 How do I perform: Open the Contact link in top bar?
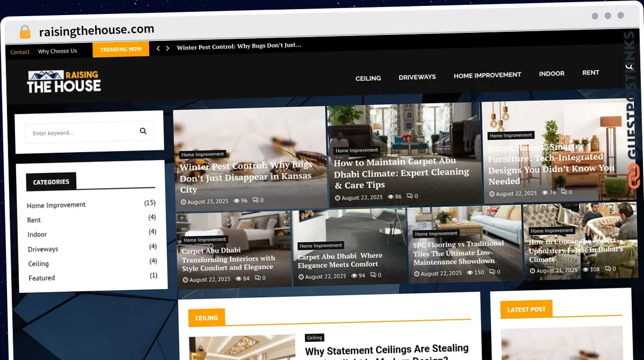[x=20, y=52]
